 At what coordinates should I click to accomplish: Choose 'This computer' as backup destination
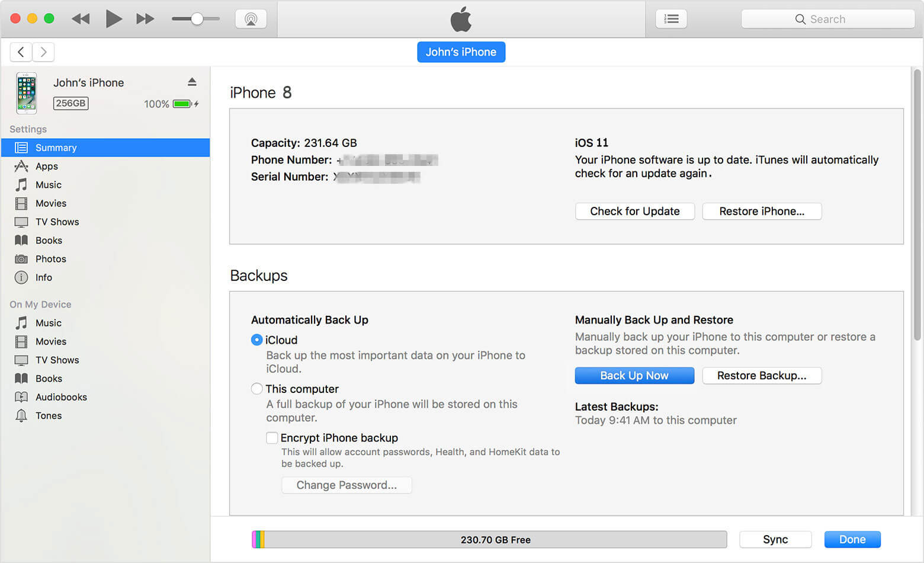(256, 389)
